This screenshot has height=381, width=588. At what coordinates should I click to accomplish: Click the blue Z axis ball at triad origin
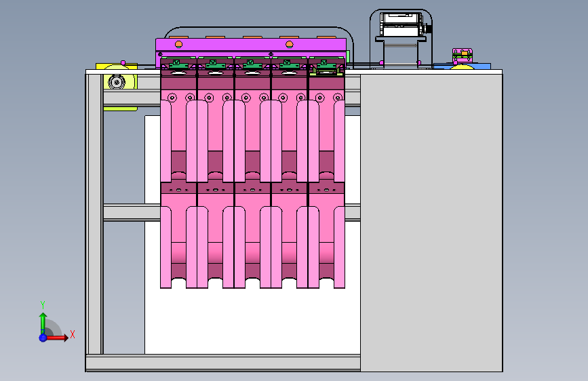pyautogui.click(x=43, y=338)
